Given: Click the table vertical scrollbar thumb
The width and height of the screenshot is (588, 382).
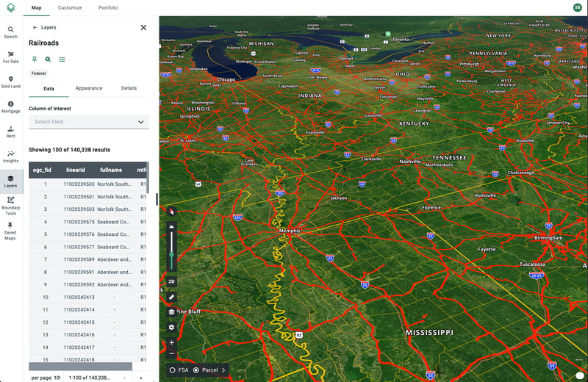Looking at the screenshot, I should 148,177.
